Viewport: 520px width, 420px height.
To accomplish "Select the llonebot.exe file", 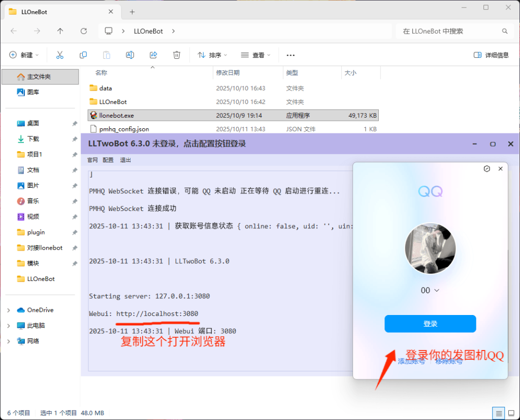I will (116, 115).
